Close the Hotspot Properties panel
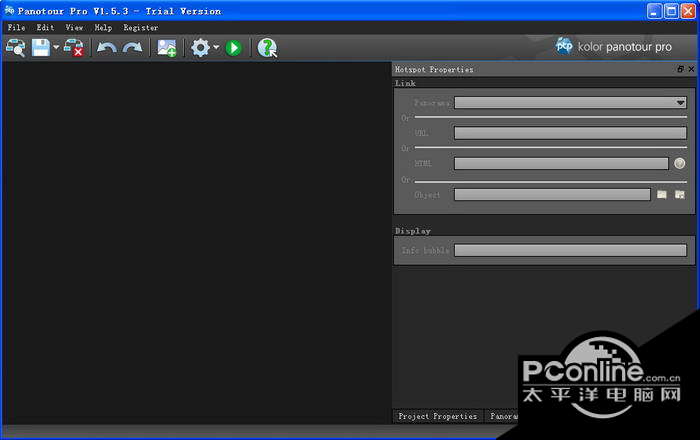 691,69
